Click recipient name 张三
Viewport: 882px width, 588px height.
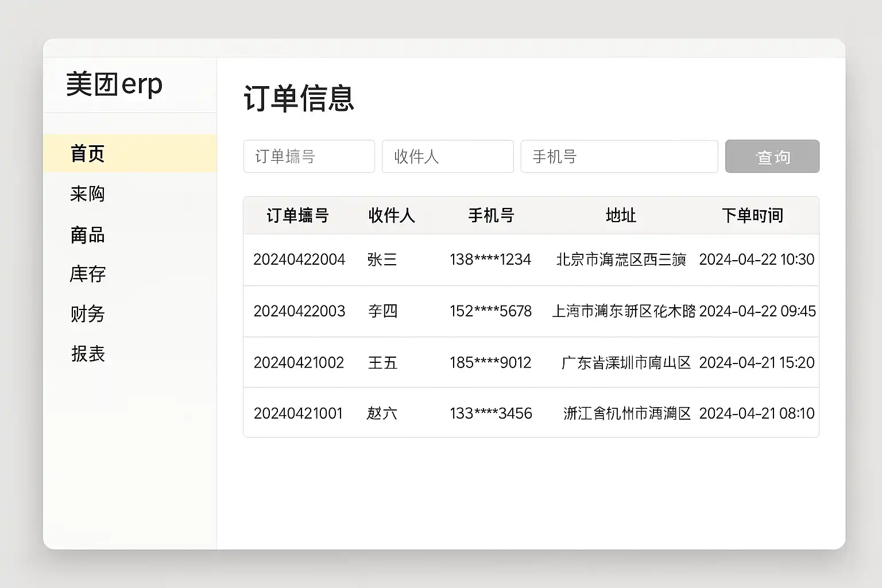click(382, 260)
